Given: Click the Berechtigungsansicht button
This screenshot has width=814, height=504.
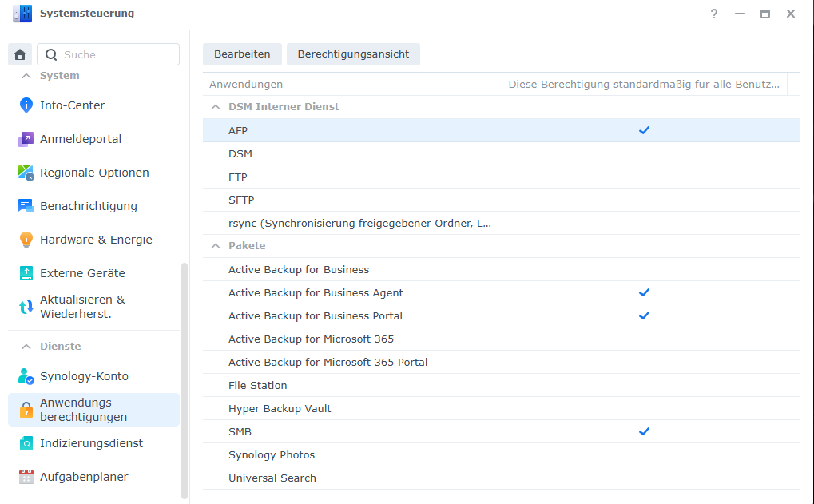Looking at the screenshot, I should (353, 54).
